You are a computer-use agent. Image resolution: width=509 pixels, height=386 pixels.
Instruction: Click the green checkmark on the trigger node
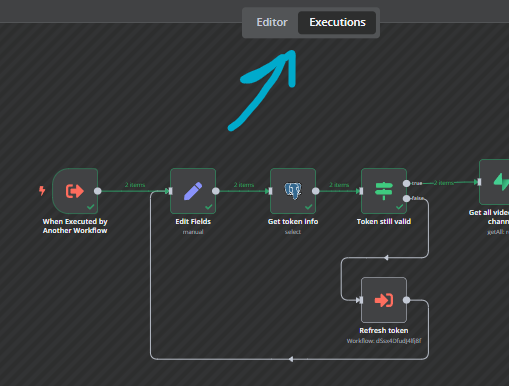[91, 207]
